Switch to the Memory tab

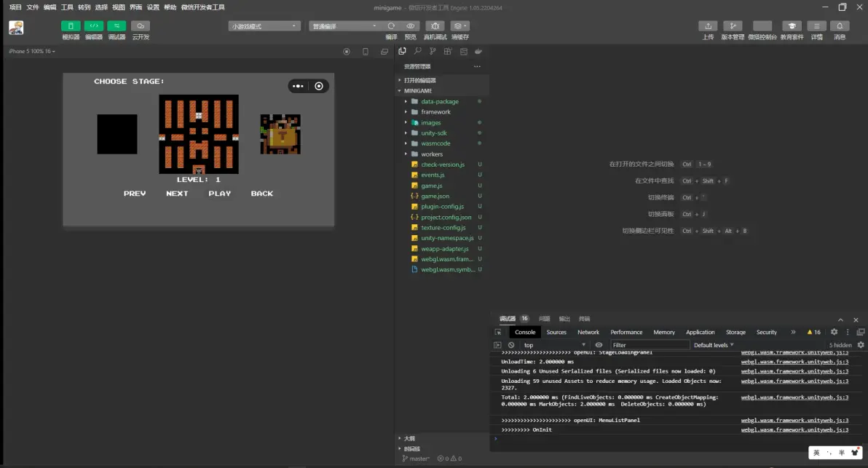pos(663,332)
